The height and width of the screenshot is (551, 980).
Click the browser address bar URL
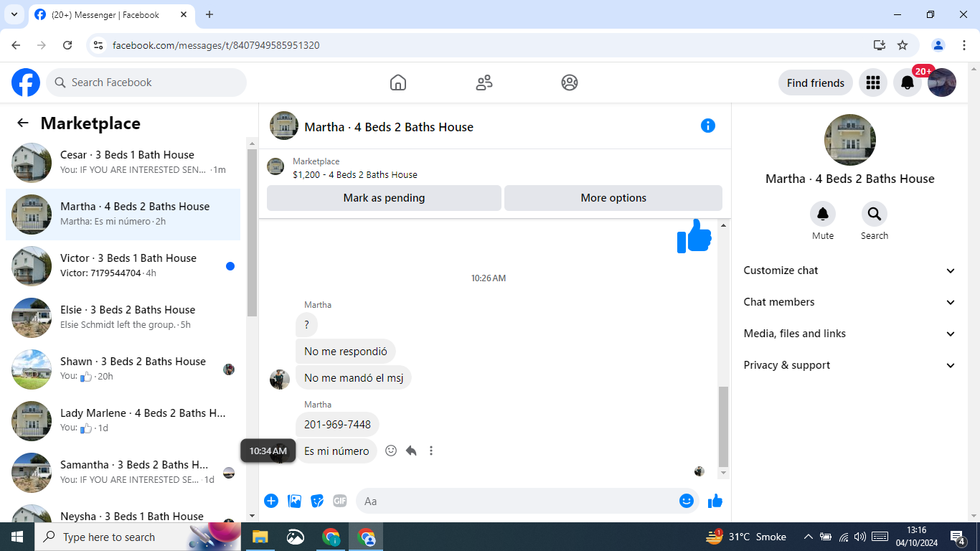216,45
